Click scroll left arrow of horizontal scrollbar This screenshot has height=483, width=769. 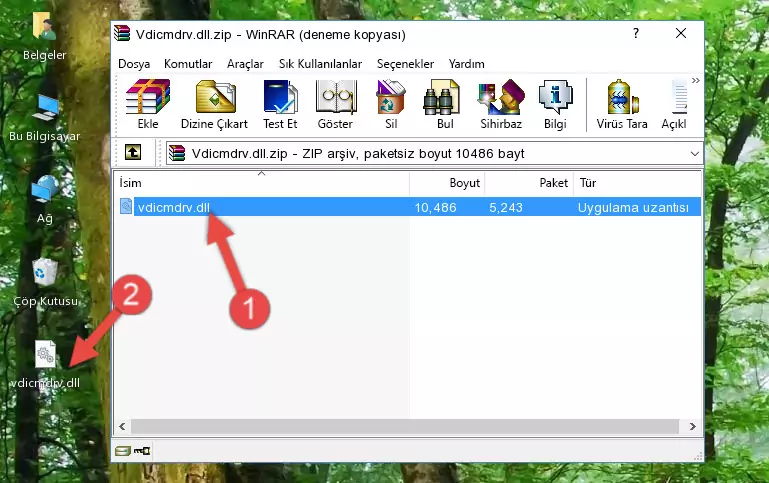[x=122, y=427]
